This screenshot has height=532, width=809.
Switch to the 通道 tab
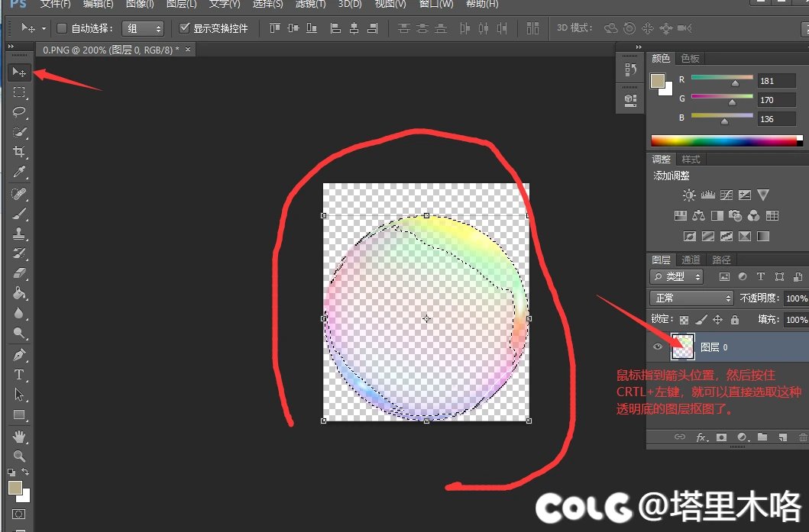(x=691, y=260)
